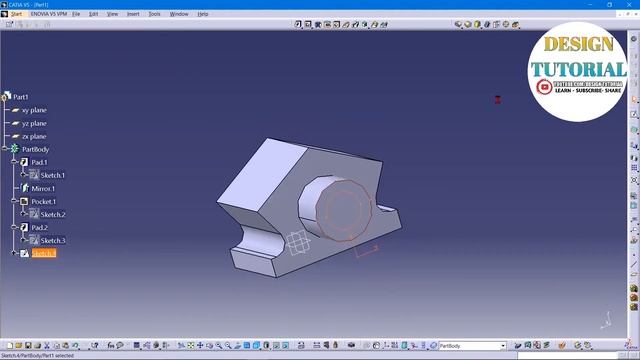The width and height of the screenshot is (640, 360).
Task: Click the Open file icon
Action: tap(19, 345)
